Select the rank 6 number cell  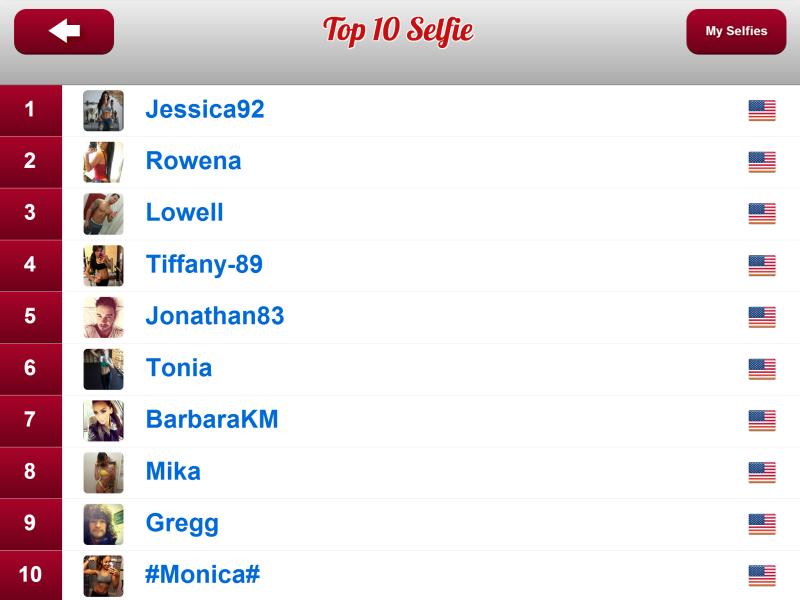click(x=30, y=368)
